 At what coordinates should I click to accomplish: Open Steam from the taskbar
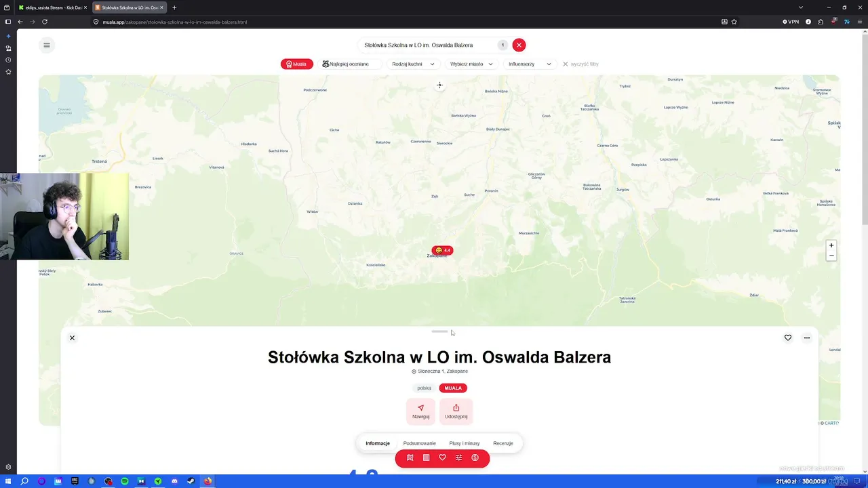coord(191,481)
